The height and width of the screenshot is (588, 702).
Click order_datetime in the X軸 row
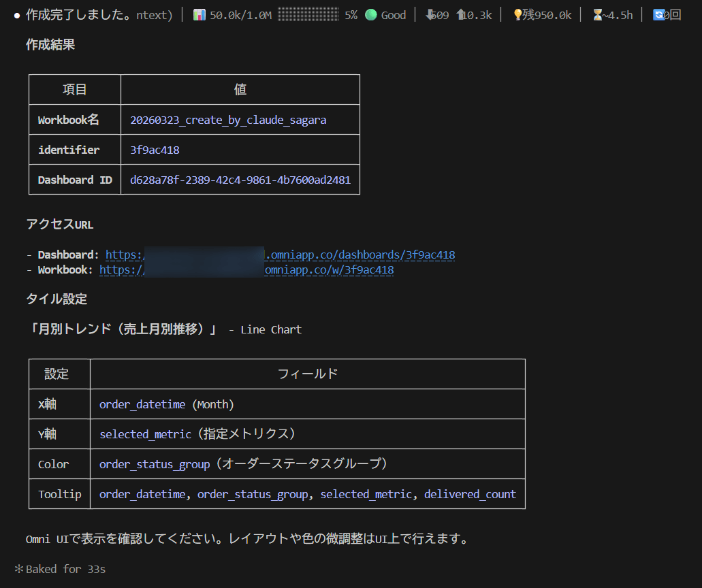coord(142,405)
